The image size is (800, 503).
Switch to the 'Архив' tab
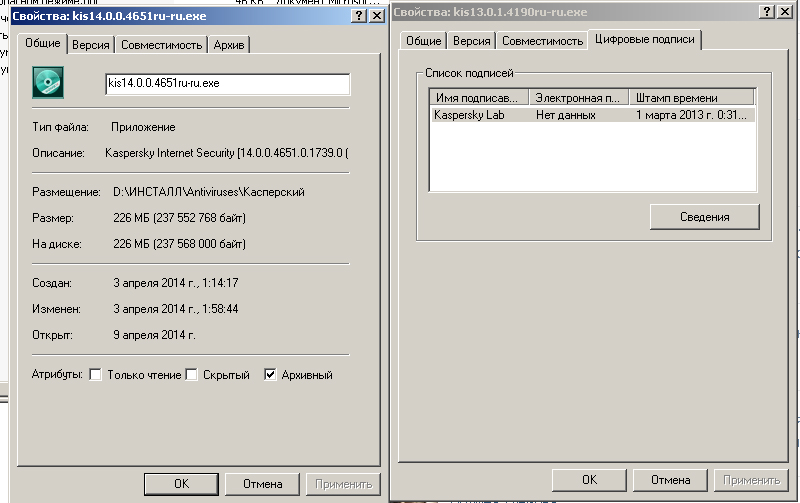tap(229, 45)
